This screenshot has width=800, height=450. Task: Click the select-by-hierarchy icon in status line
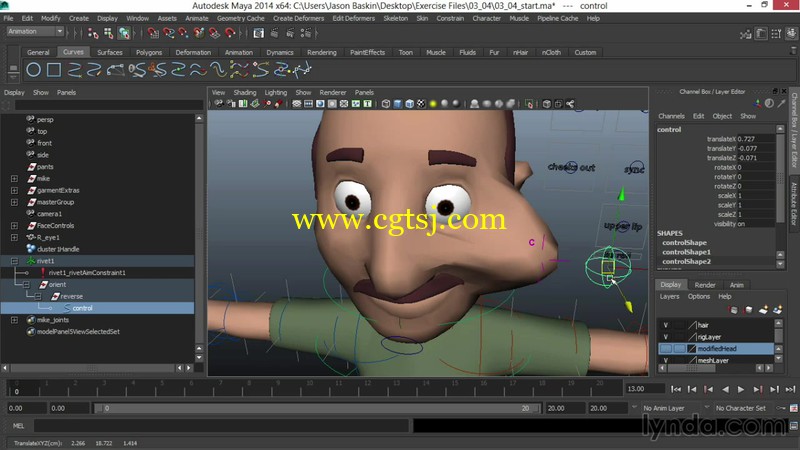[x=93, y=33]
